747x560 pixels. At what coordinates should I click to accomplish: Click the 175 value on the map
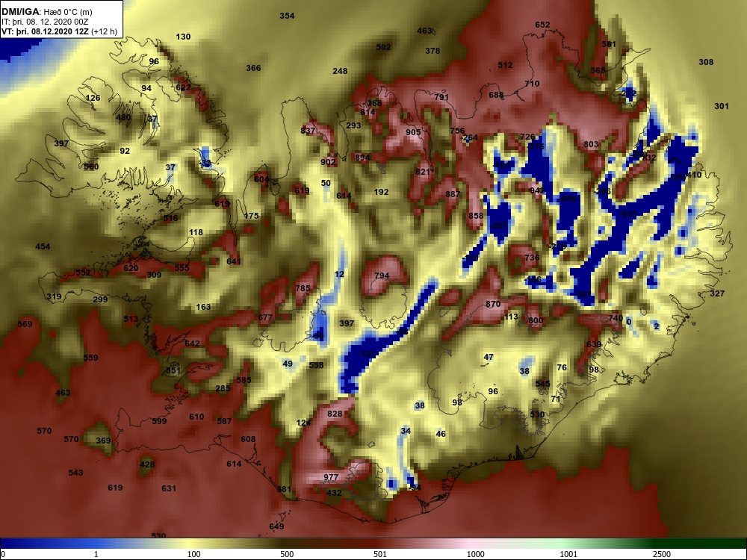click(251, 216)
